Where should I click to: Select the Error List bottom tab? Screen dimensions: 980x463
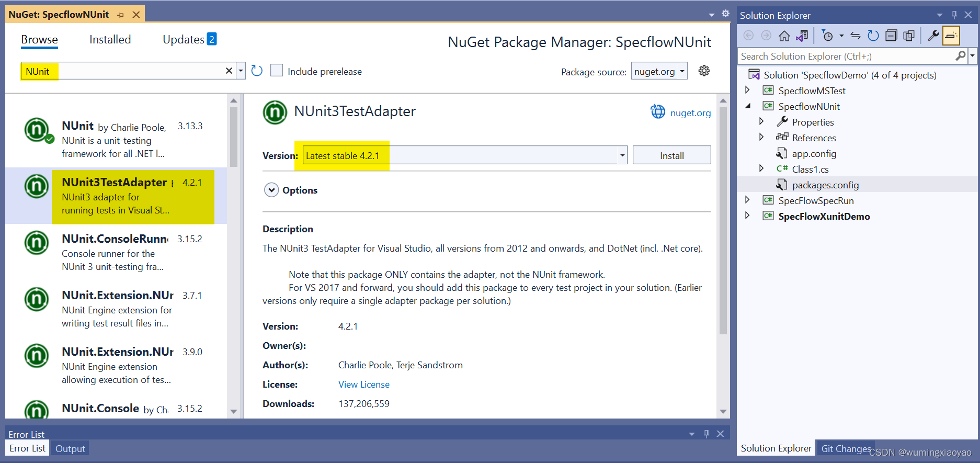(x=27, y=448)
